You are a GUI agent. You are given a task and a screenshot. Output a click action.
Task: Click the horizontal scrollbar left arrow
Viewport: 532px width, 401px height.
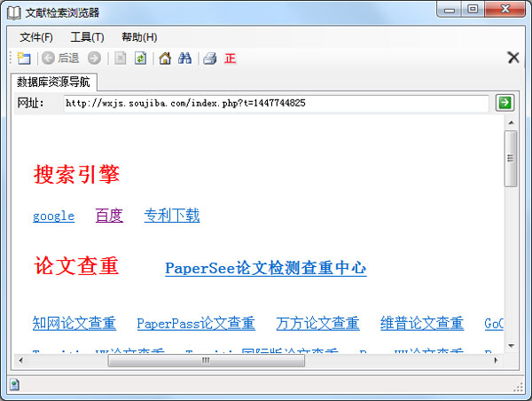click(21, 360)
